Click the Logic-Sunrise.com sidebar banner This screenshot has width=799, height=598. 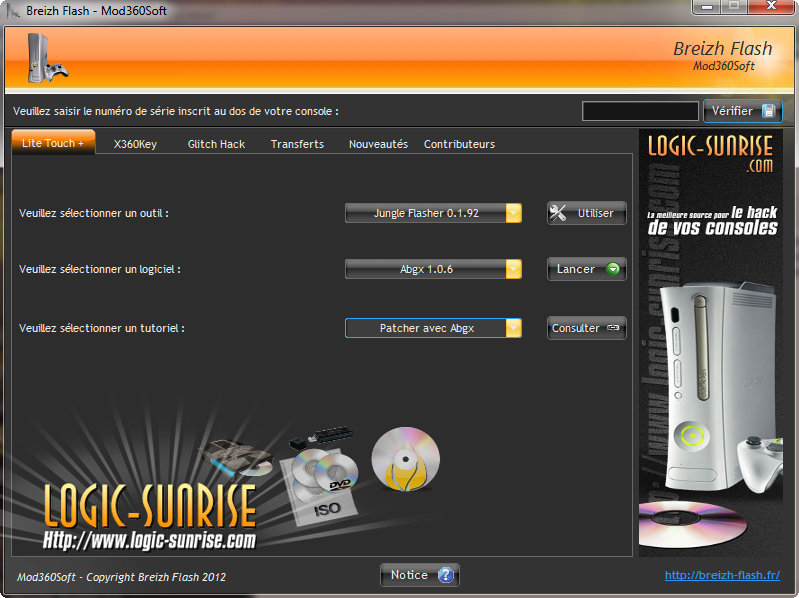[711, 343]
